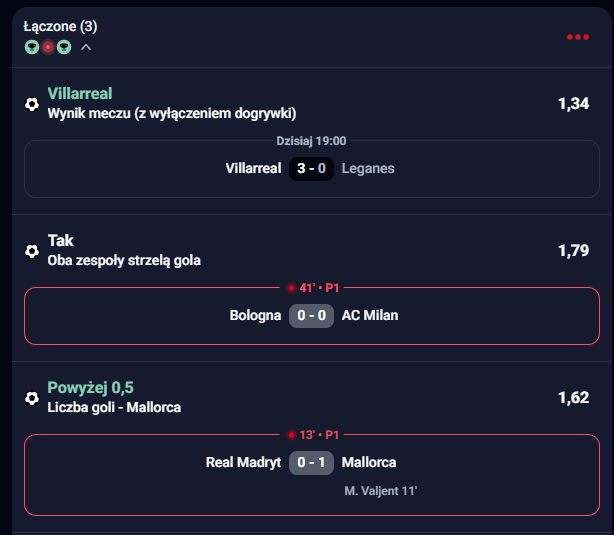Viewport: 614px width, 535px height.
Task: Open the Powyżej 0,5 bet selection
Action: tap(90, 388)
